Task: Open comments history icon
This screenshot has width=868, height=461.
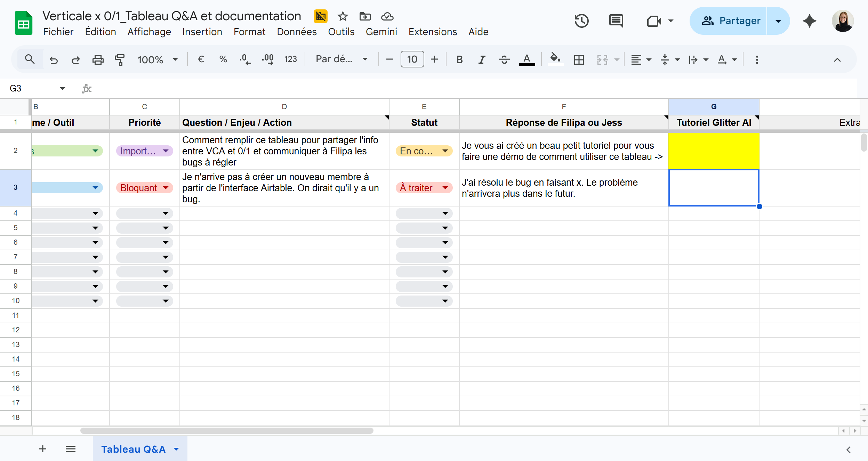Action: (x=616, y=21)
